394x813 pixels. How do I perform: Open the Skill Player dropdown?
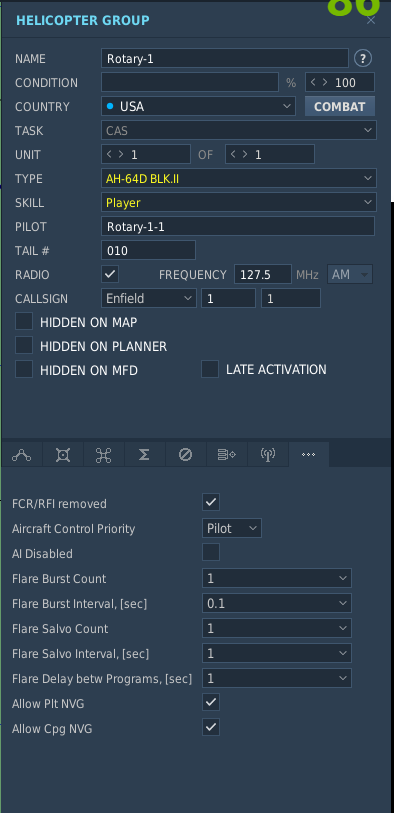[238, 202]
